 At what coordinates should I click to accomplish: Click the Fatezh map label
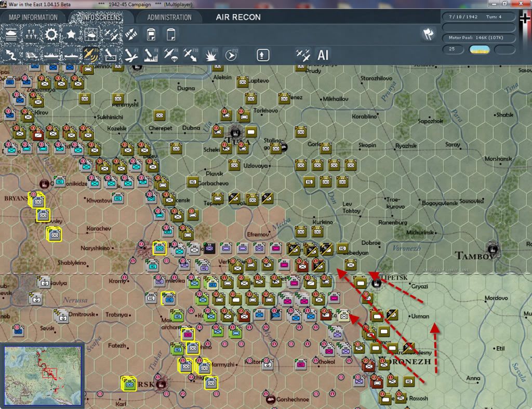pos(117,346)
